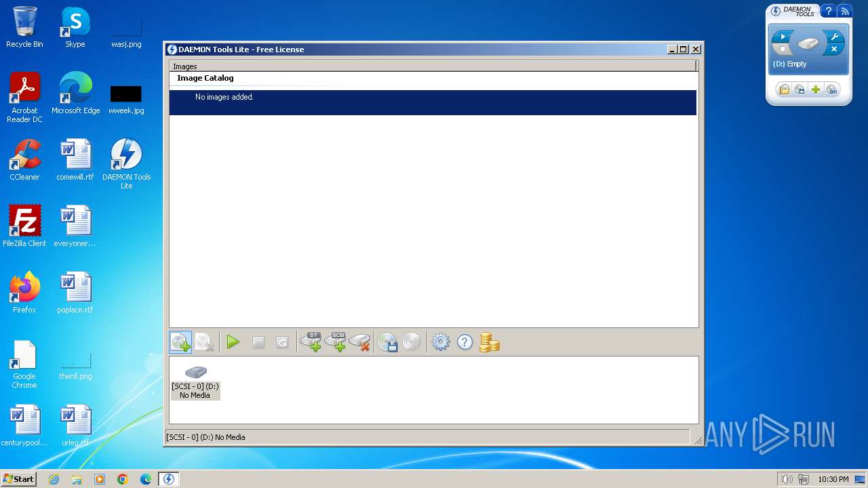The height and width of the screenshot is (488, 868).
Task: Click gadget X remove icon
Action: (835, 49)
